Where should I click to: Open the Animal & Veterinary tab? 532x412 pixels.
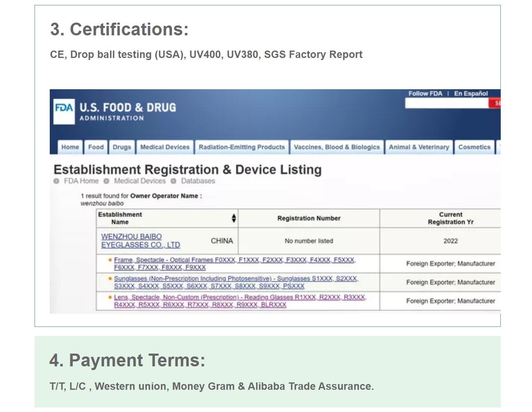[x=419, y=147]
